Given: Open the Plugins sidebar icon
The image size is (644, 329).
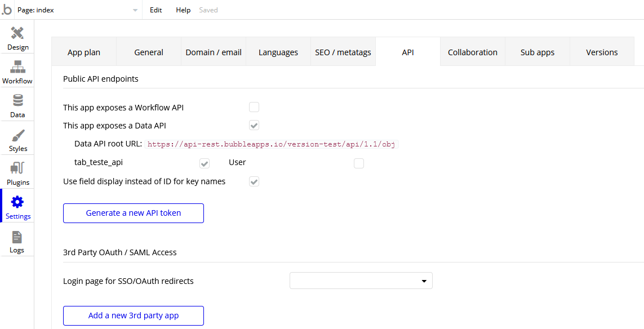Looking at the screenshot, I should coord(17,168).
